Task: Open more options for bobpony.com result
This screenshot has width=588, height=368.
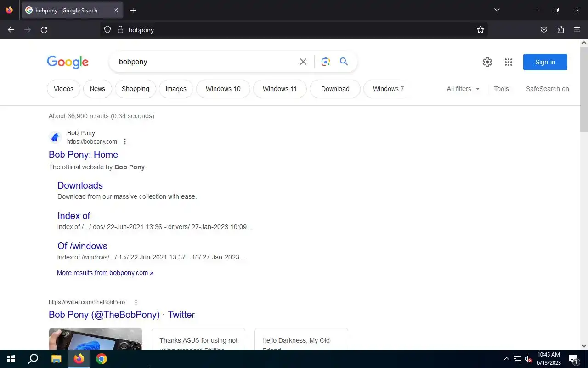Action: [125, 142]
